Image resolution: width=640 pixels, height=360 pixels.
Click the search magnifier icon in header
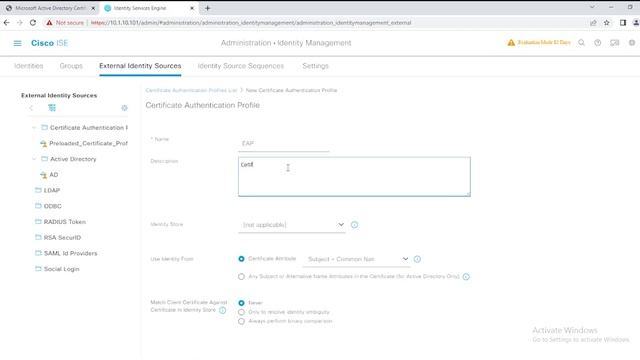coord(582,42)
